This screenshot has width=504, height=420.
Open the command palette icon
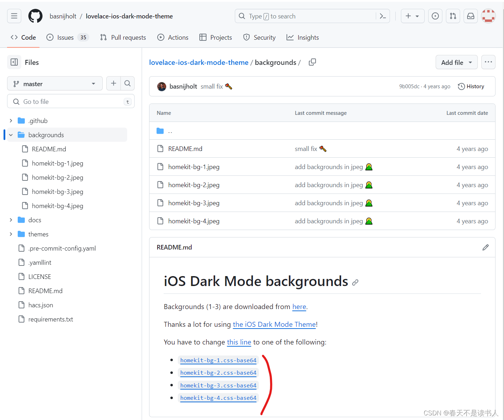pyautogui.click(x=383, y=16)
